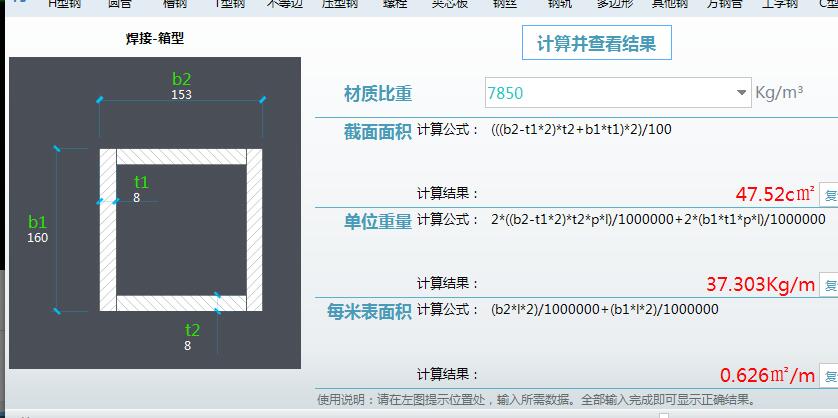
Task: Click the 单位重量 heading
Action: 378,222
